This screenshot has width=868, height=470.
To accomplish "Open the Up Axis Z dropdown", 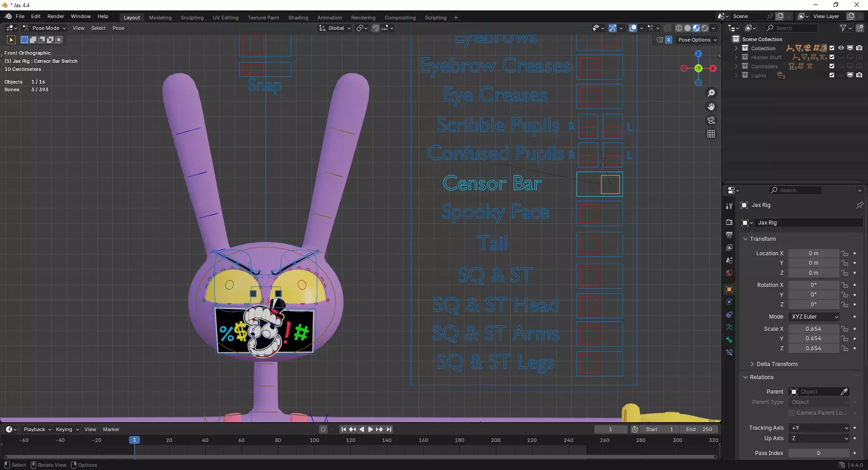I will tap(820, 438).
